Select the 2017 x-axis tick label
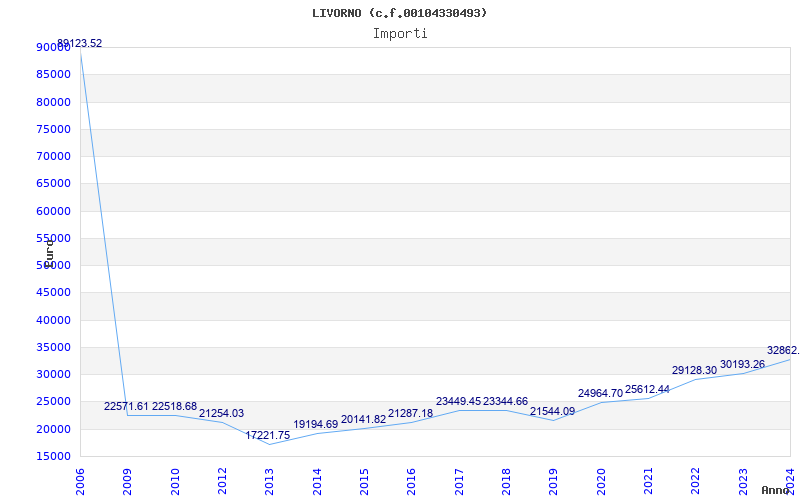This screenshot has height=500, width=800. pyautogui.click(x=459, y=482)
